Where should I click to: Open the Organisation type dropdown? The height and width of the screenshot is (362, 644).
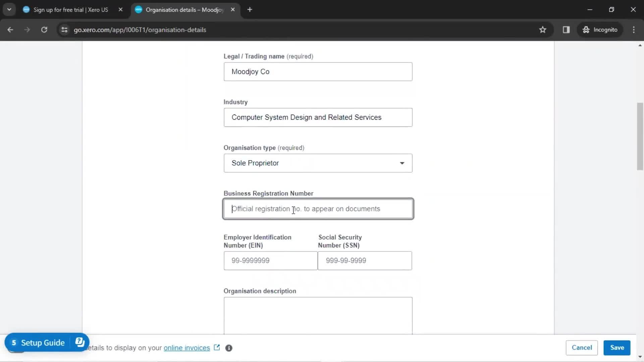[318, 163]
